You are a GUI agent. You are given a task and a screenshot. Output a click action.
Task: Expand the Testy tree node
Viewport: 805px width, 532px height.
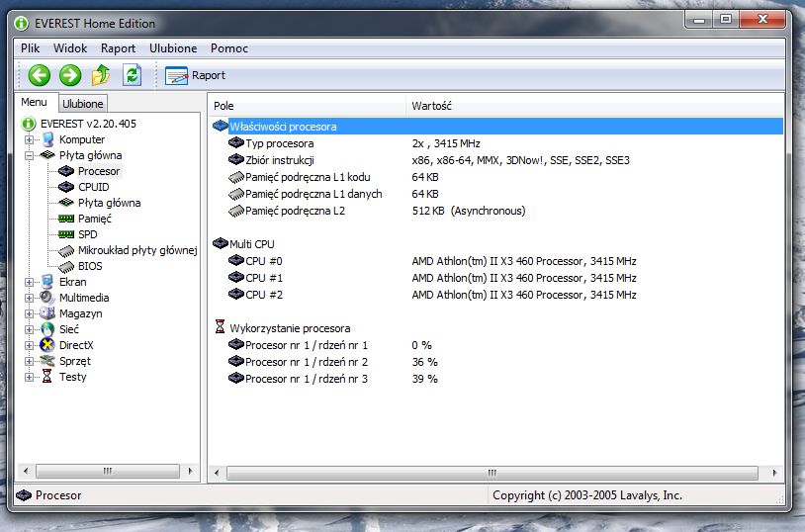coord(30,378)
